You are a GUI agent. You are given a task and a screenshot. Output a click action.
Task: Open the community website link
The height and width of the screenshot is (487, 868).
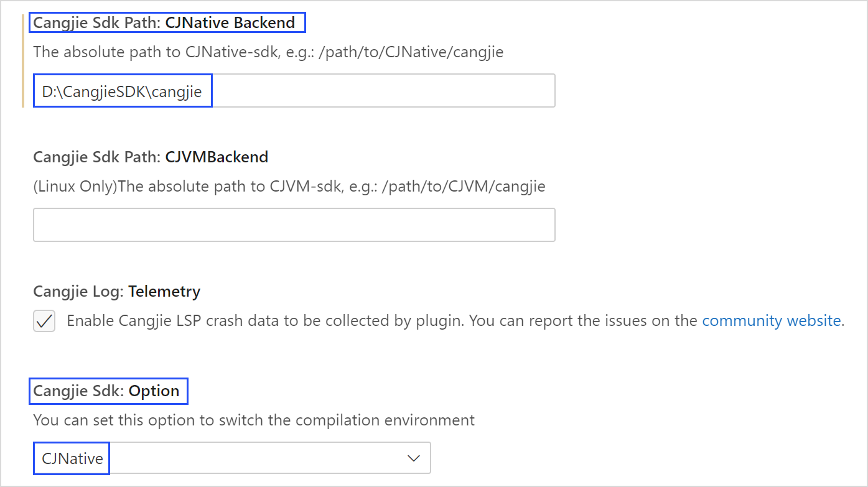coord(772,321)
